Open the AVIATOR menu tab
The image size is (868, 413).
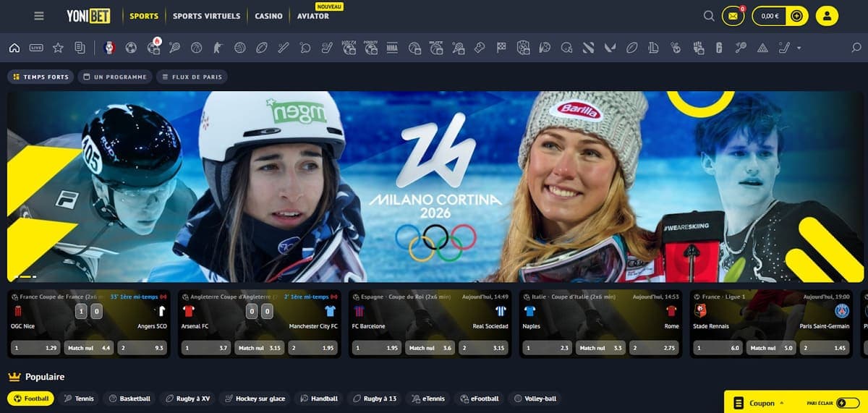tap(312, 16)
